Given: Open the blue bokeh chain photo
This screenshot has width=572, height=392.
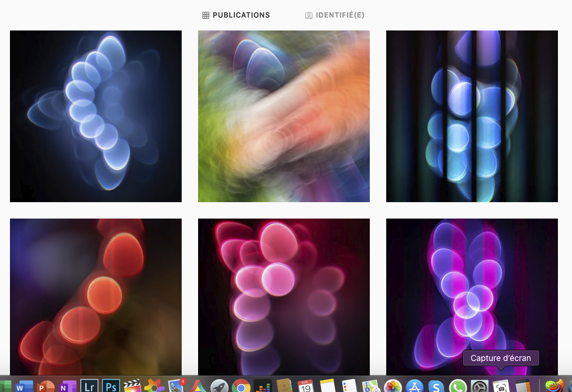Looking at the screenshot, I should tap(96, 116).
